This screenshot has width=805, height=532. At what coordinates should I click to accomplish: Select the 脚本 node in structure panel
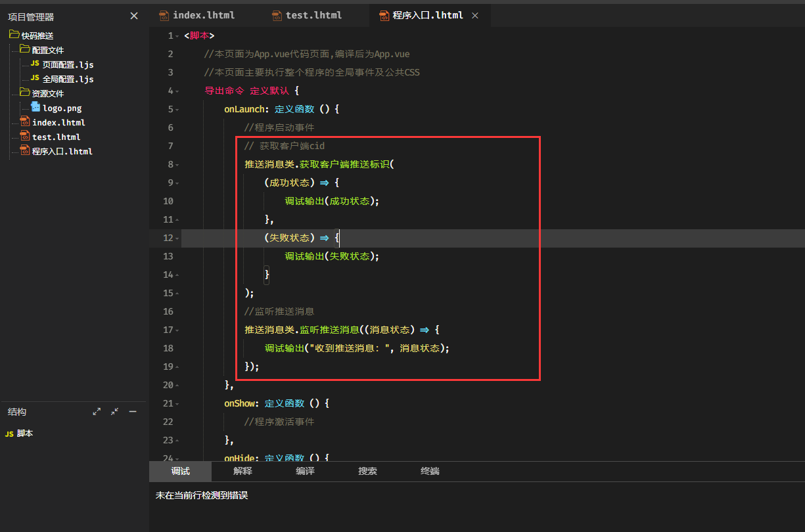click(25, 434)
